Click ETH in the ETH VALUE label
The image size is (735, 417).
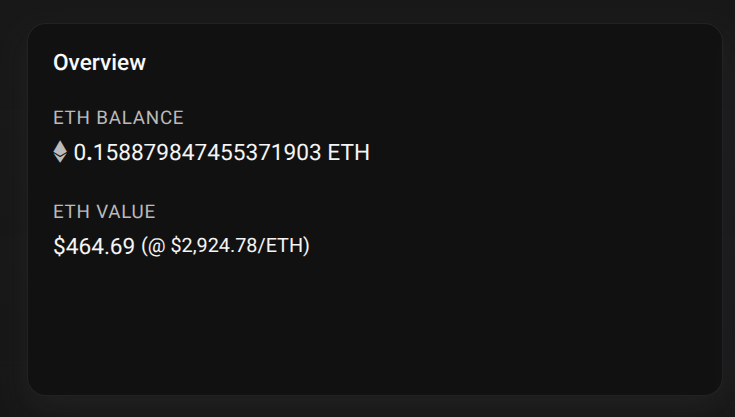[x=69, y=212]
